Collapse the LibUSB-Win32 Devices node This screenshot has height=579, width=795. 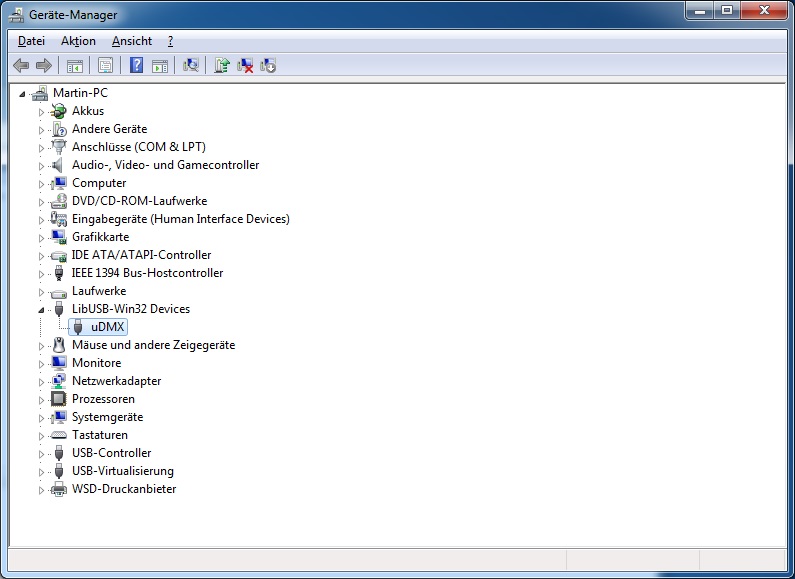click(42, 309)
